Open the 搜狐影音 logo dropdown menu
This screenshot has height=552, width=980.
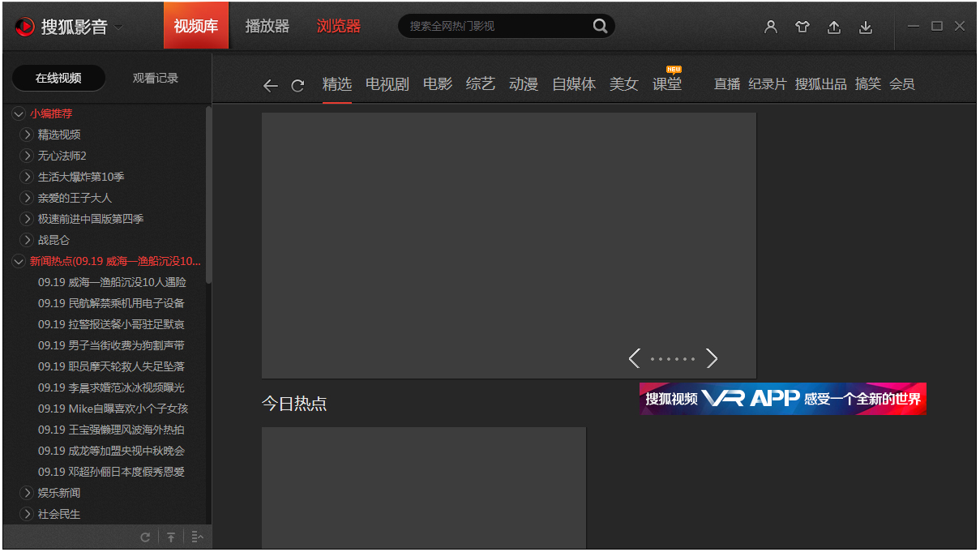point(119,27)
